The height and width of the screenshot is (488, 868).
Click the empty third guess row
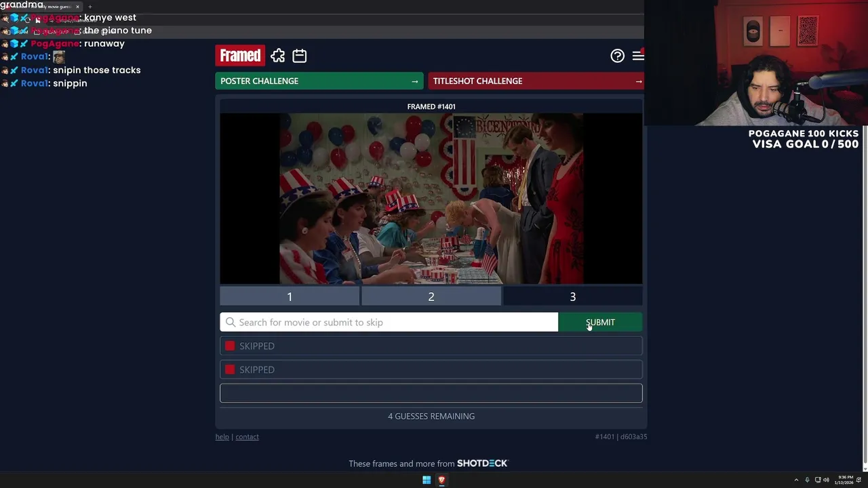[431, 393]
